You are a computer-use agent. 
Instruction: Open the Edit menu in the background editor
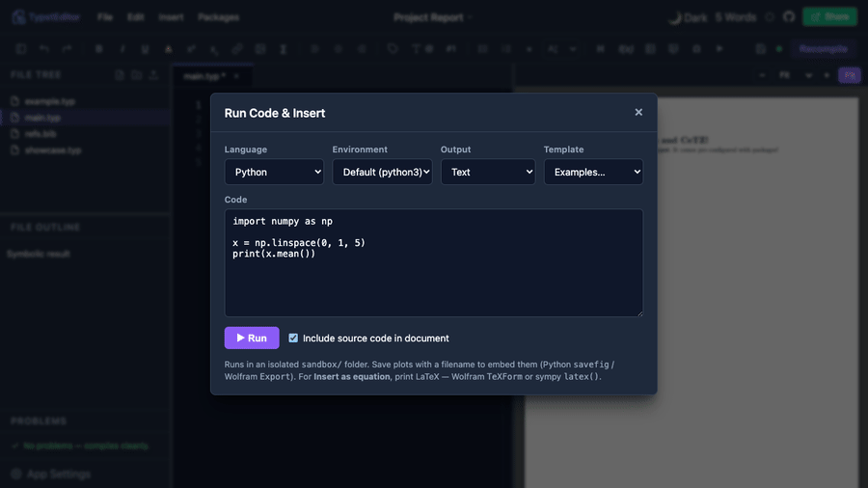(136, 17)
